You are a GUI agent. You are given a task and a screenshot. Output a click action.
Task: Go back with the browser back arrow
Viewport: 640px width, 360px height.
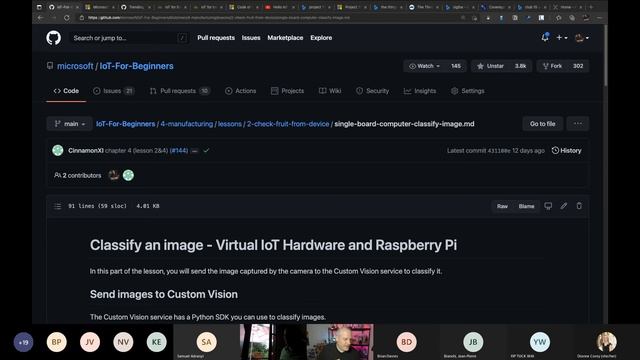[x=40, y=18]
